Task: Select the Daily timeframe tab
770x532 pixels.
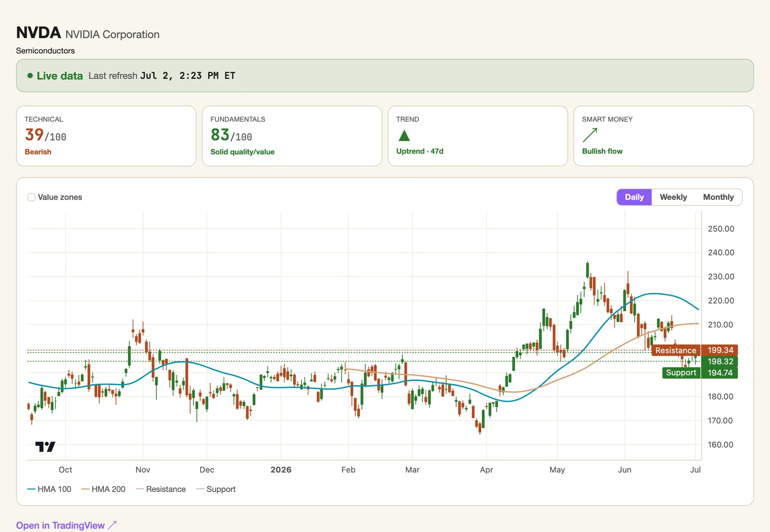Action: pyautogui.click(x=634, y=197)
